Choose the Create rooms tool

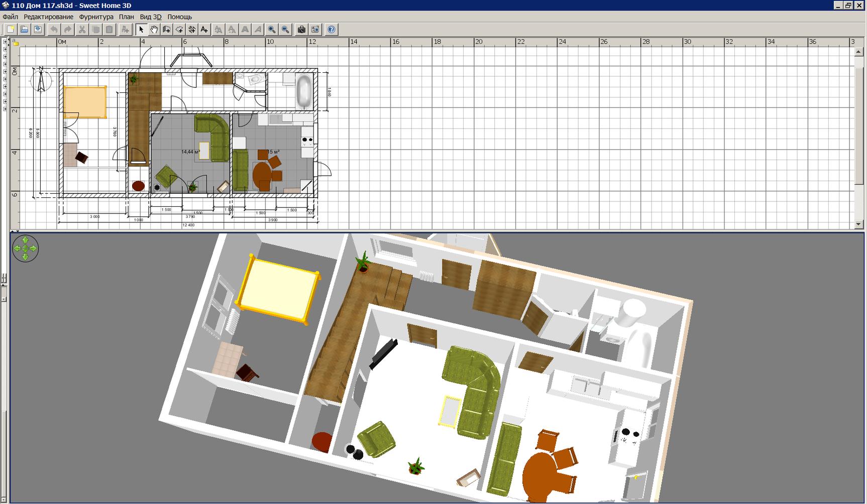point(179,30)
